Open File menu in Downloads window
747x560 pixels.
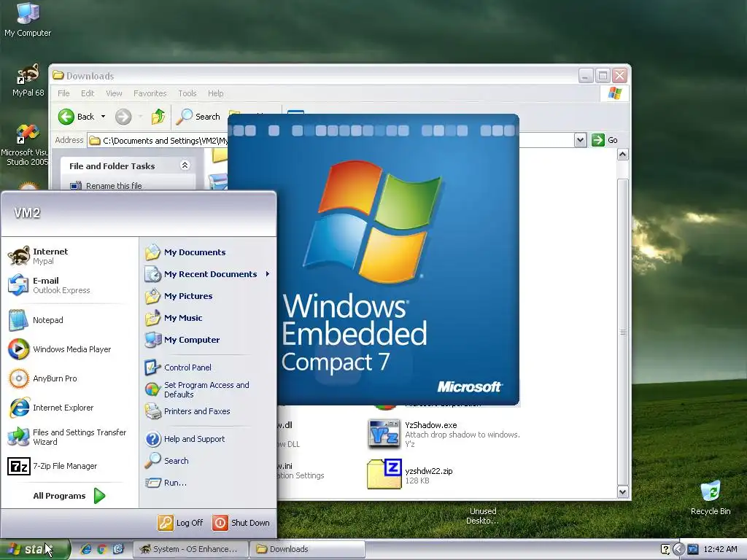click(x=63, y=93)
